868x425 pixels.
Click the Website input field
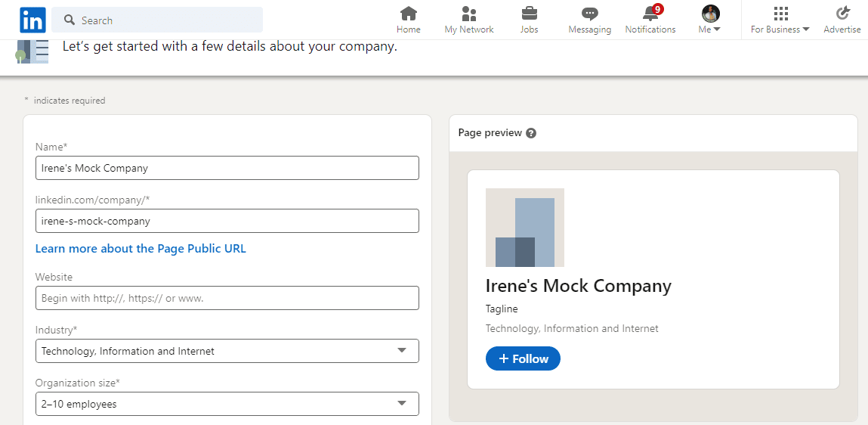click(227, 298)
